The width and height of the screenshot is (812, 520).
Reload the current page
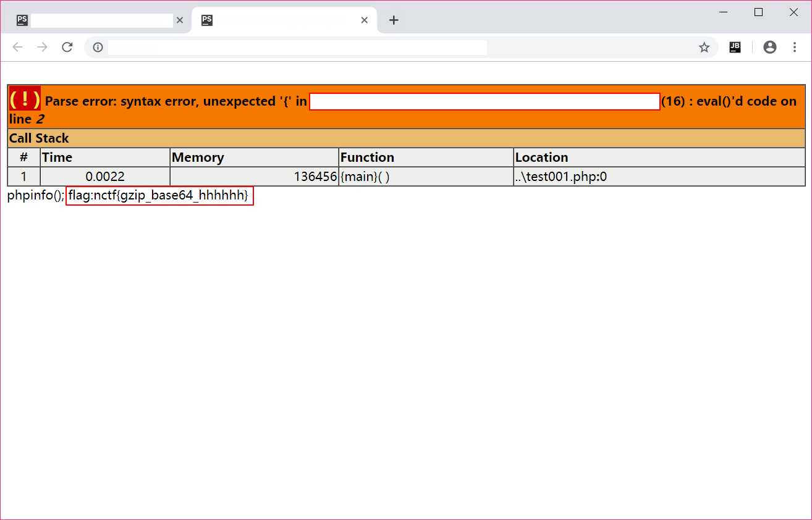[67, 48]
